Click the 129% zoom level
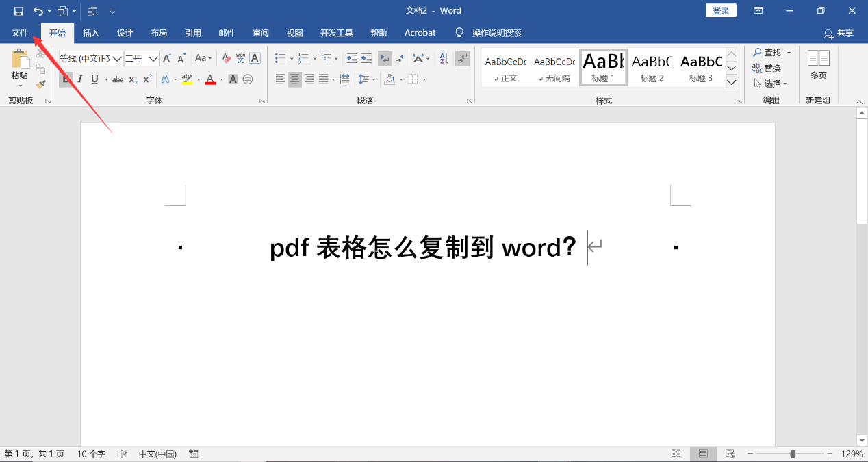The width and height of the screenshot is (868, 462). [852, 454]
